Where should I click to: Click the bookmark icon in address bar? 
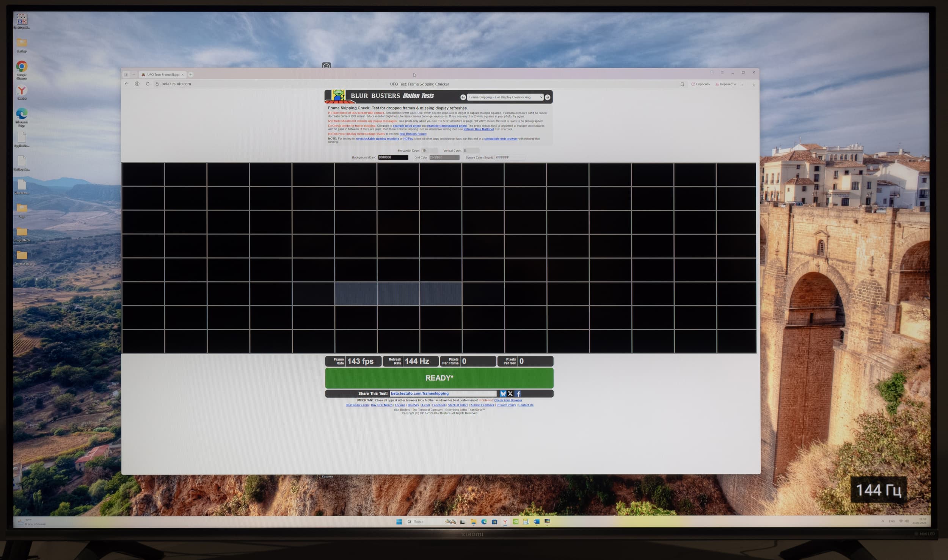pos(682,84)
